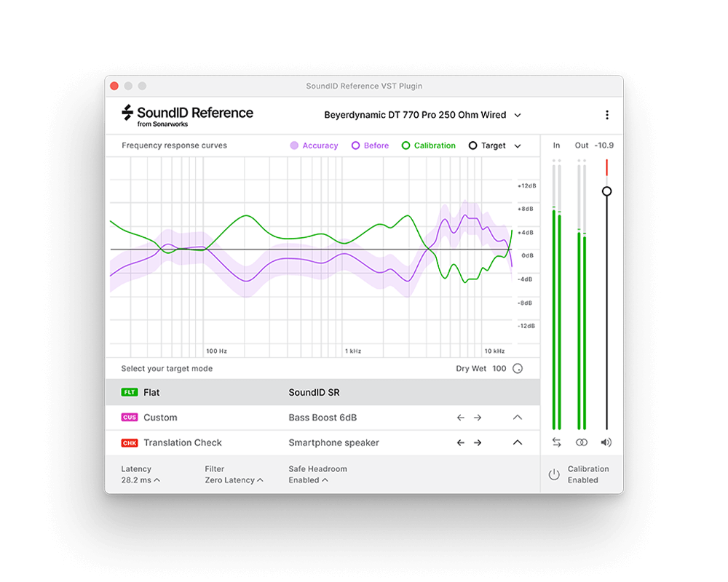
Task: Toggle the Accuracy curve visibility
Action: point(314,145)
